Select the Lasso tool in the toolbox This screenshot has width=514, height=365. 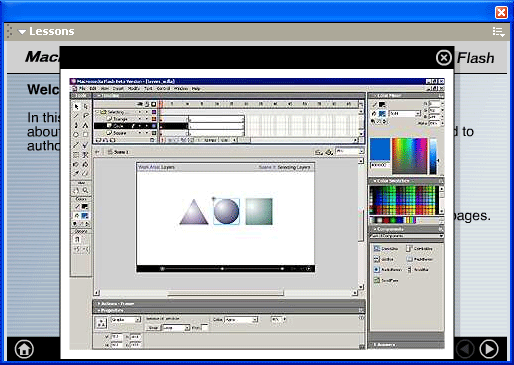click(86, 116)
